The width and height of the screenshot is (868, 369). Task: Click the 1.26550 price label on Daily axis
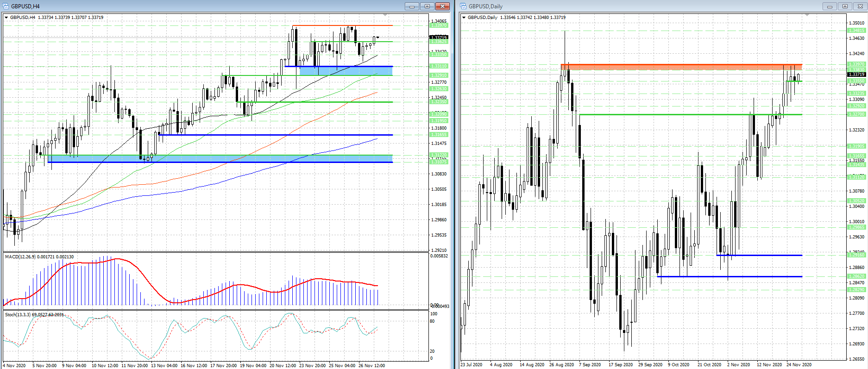(x=856, y=359)
